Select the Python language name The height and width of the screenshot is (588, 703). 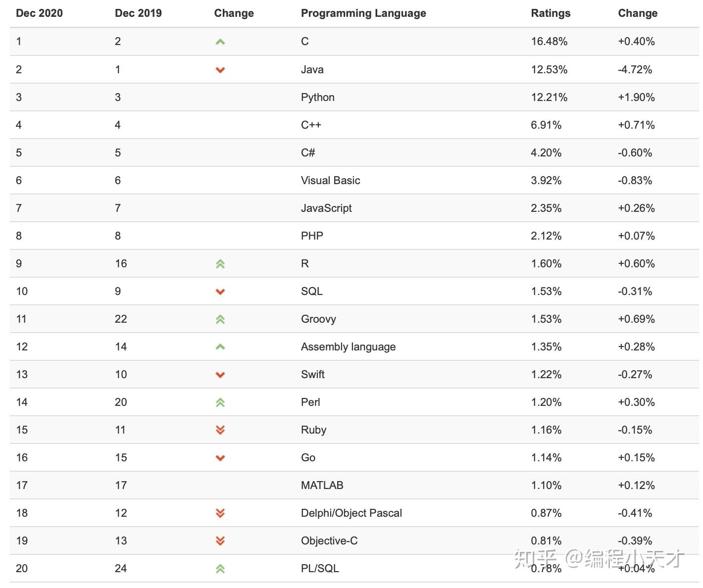[x=317, y=97]
